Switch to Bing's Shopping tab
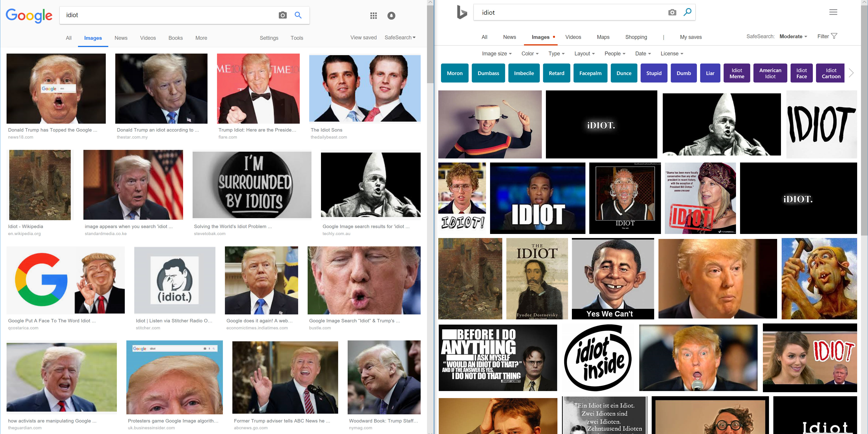This screenshot has width=868, height=434. pos(636,37)
